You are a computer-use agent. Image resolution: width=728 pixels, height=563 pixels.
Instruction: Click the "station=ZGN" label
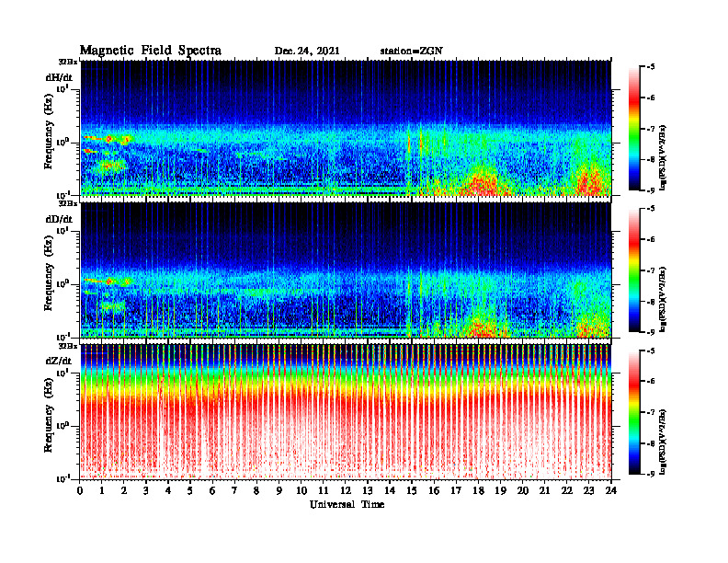(412, 52)
